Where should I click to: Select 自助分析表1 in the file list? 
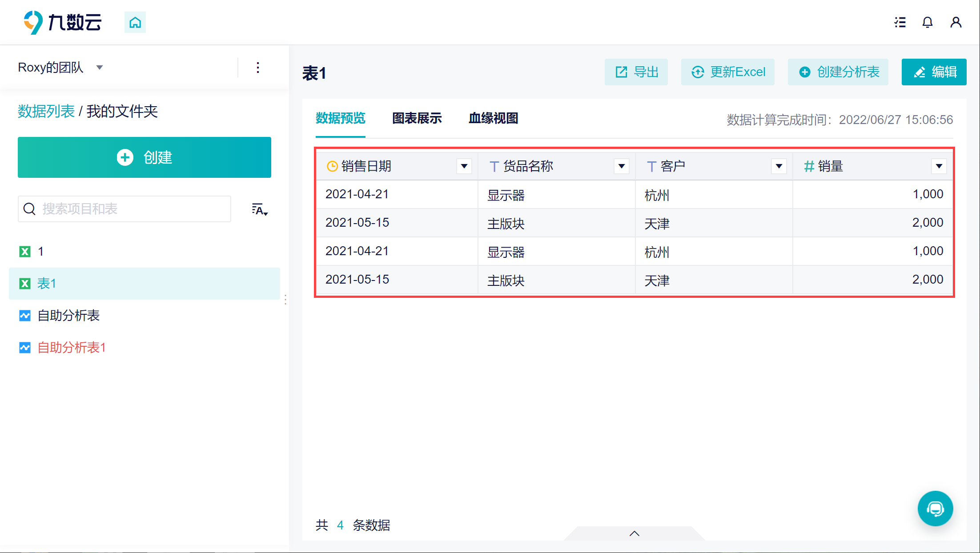(x=72, y=348)
